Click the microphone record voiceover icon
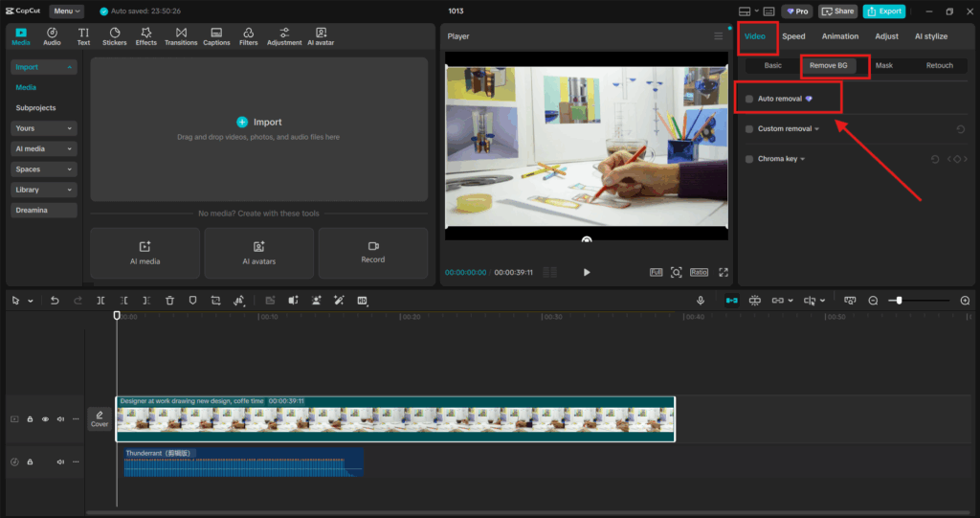Viewport: 980px width, 518px height. coord(701,301)
